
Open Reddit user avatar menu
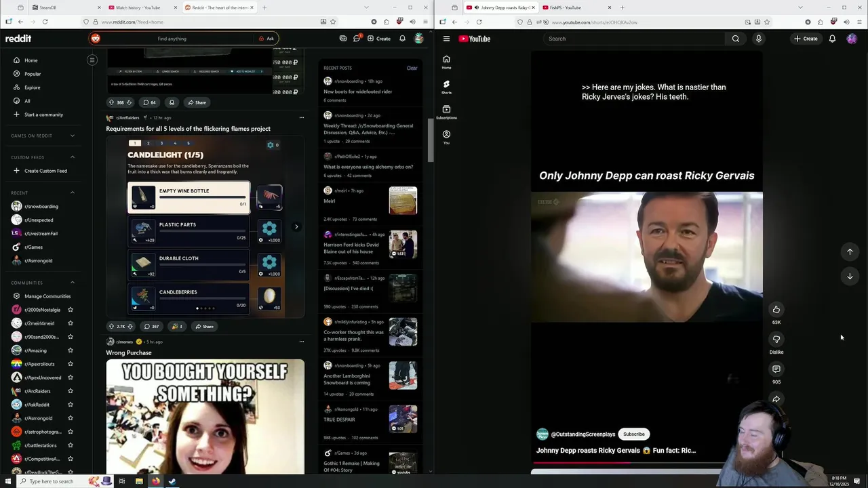point(419,39)
